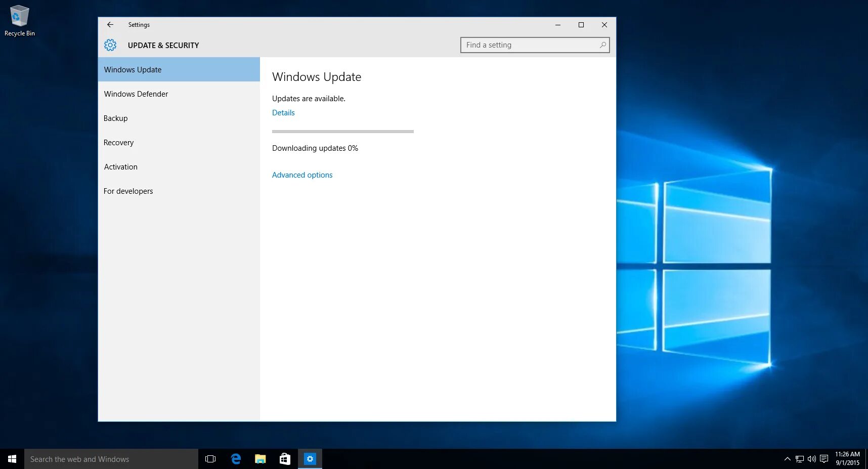Image resolution: width=868 pixels, height=469 pixels.
Task: Click the update download progress bar
Action: coord(343,132)
